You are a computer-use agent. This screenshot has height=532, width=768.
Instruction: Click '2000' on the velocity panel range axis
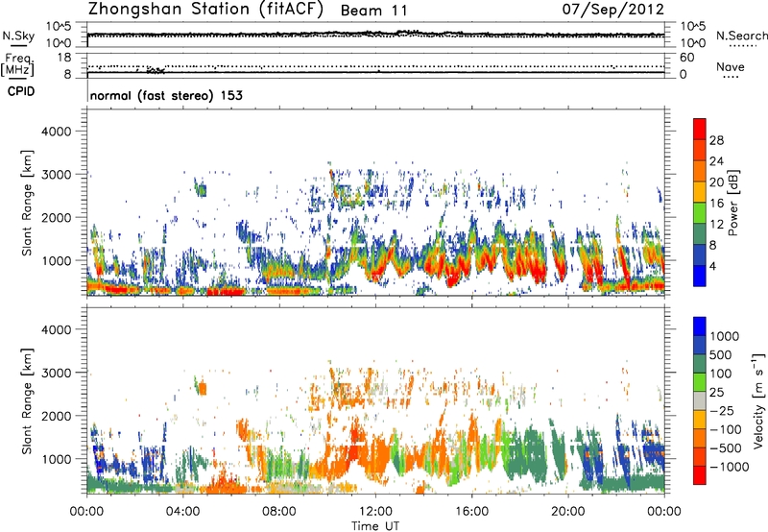coord(57,416)
